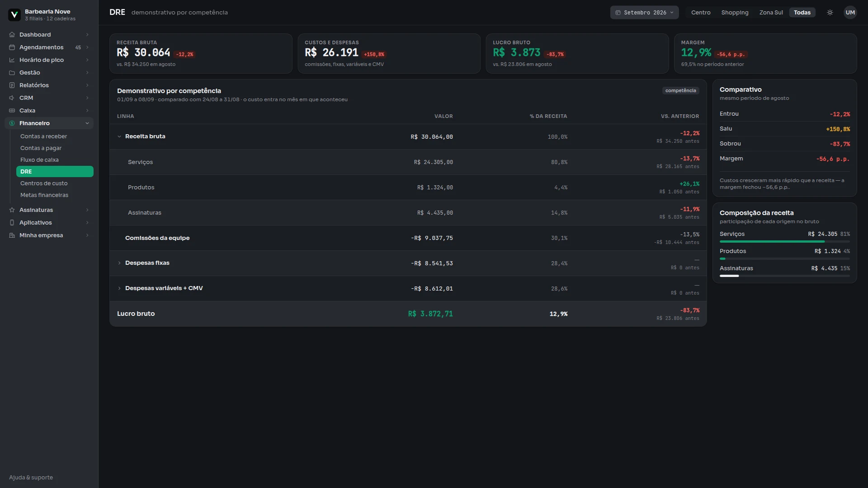This screenshot has height=488, width=868.
Task: Collapse the Receita bruta row
Action: (119, 136)
